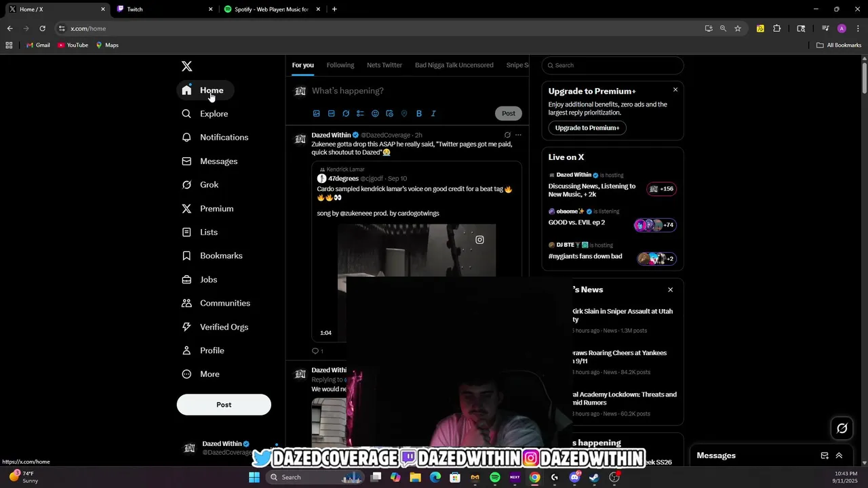868x488 pixels.
Task: Toggle bold text in composer
Action: [x=418, y=113]
